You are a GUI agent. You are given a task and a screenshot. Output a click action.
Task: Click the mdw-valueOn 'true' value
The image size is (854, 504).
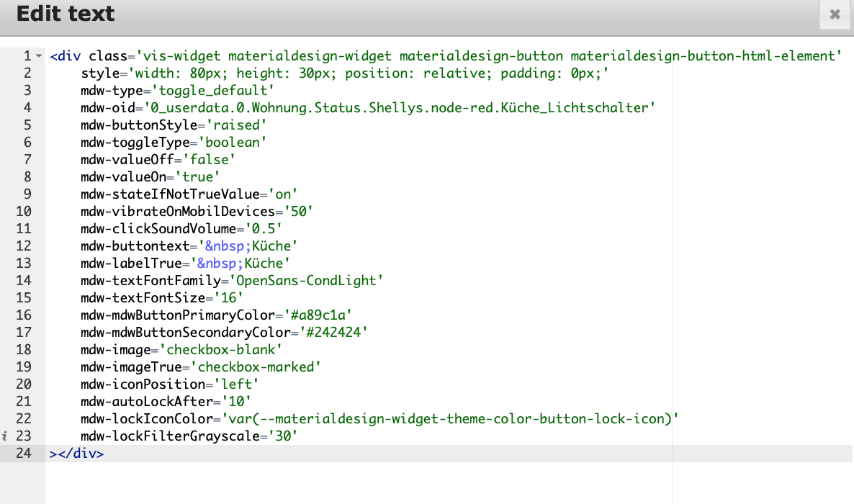click(x=197, y=177)
